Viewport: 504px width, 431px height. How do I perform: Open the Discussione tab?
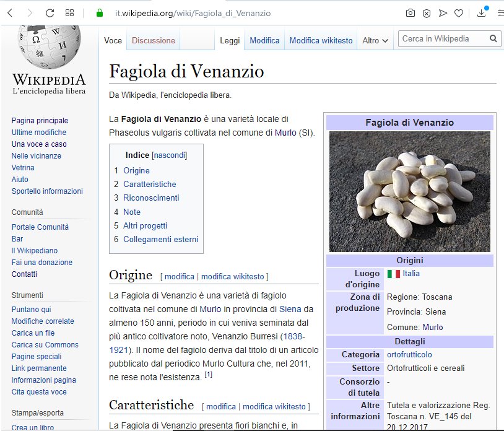click(154, 40)
